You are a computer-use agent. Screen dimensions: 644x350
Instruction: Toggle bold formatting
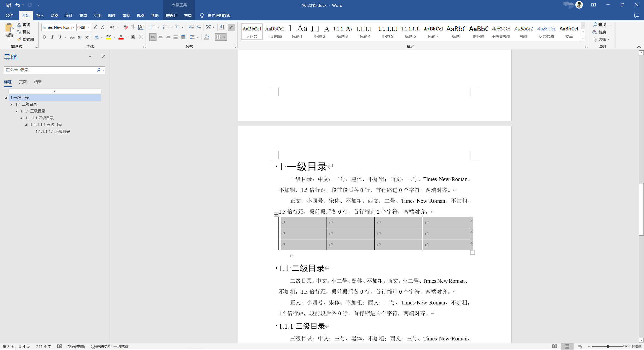pyautogui.click(x=45, y=37)
